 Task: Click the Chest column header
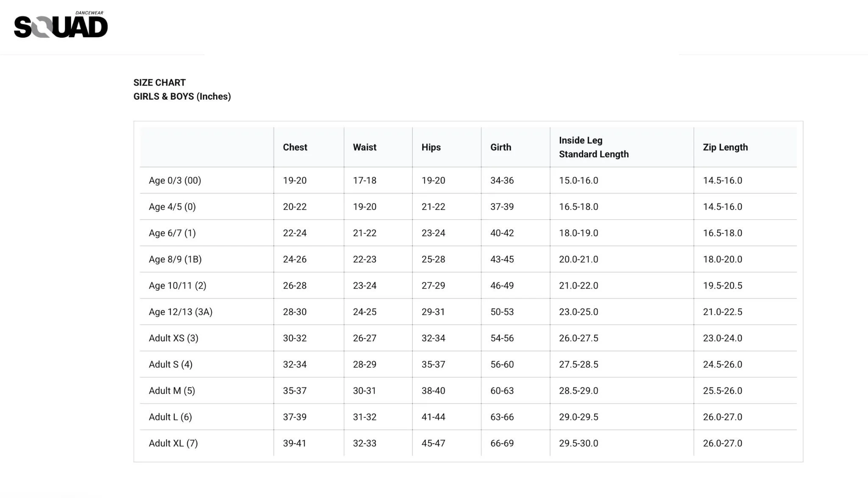tap(295, 147)
